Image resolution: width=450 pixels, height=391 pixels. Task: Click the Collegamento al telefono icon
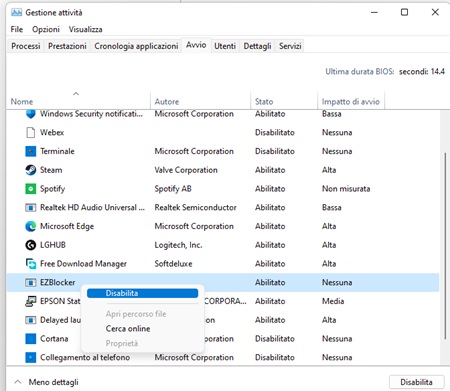31,357
